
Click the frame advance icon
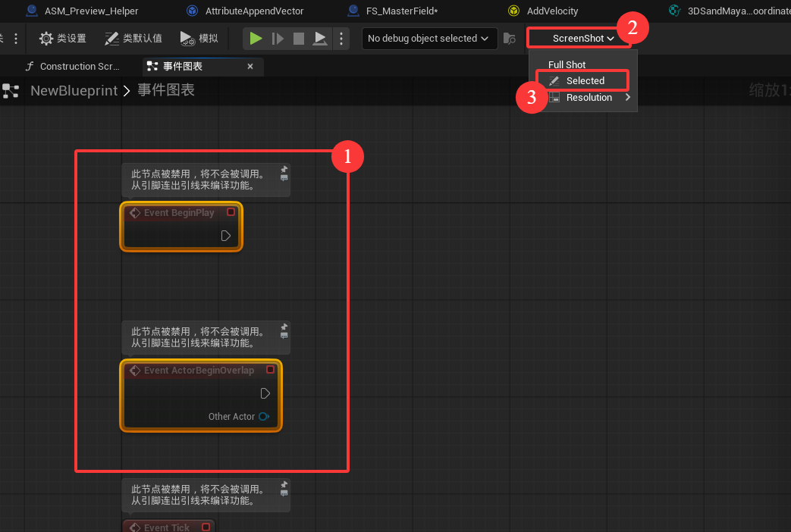(278, 39)
